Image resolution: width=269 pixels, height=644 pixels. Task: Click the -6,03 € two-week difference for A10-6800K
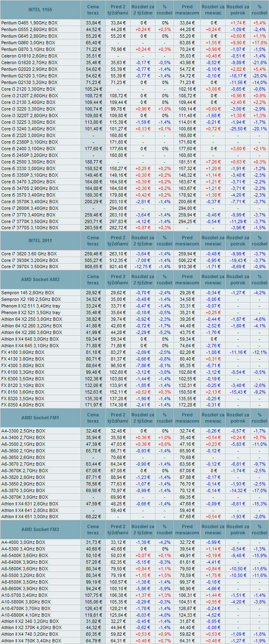(143, 615)
